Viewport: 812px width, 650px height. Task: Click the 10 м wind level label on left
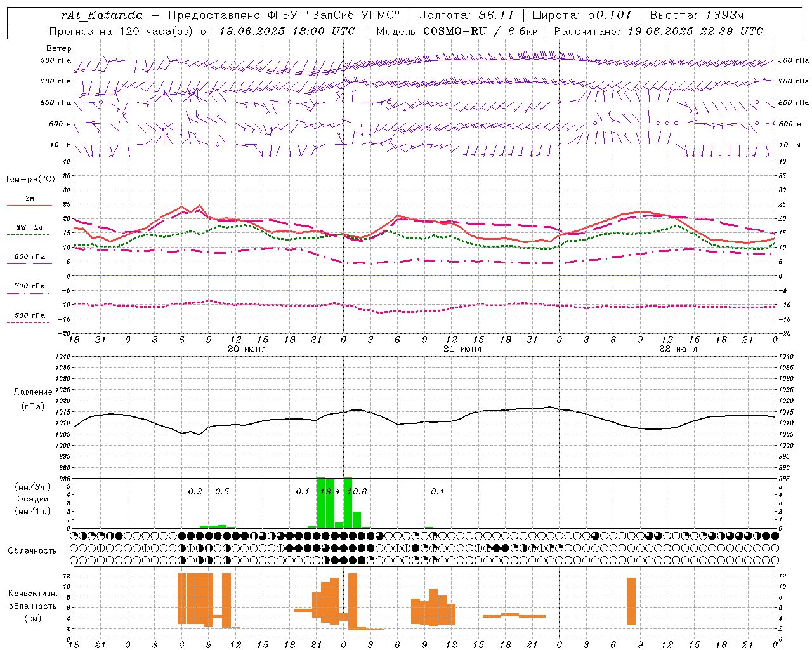coord(61,145)
